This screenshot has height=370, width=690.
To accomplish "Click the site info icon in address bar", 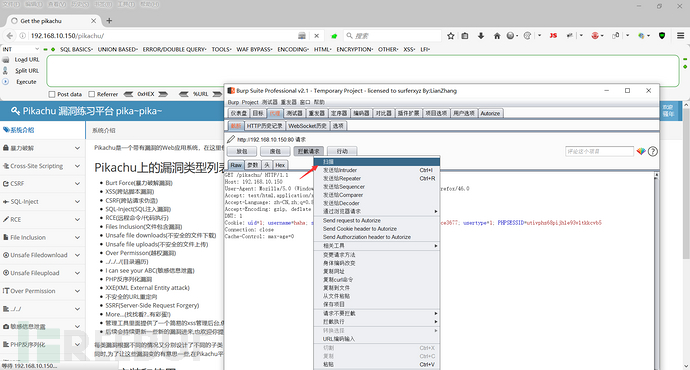I will click(x=22, y=36).
